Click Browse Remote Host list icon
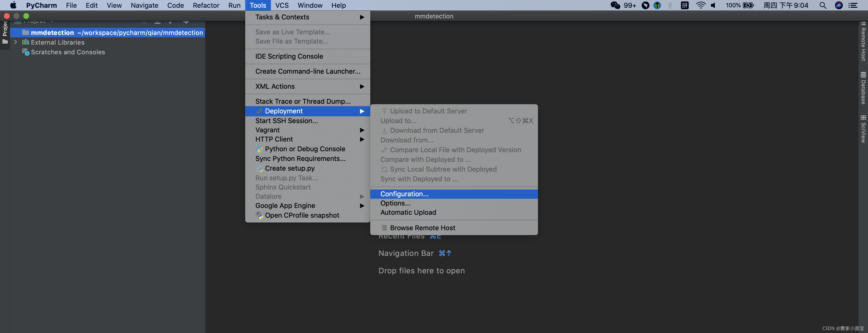Image resolution: width=868 pixels, height=333 pixels. coord(384,228)
